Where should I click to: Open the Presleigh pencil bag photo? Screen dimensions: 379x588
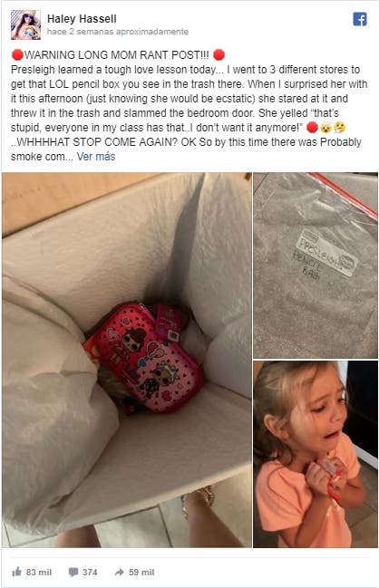click(316, 265)
